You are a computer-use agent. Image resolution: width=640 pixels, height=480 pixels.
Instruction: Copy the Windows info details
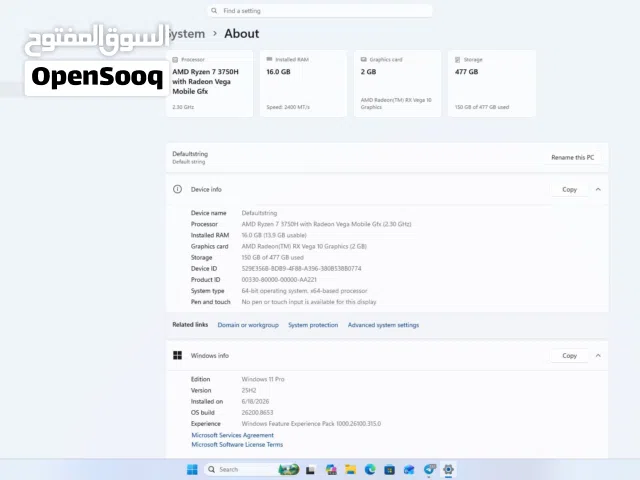569,356
